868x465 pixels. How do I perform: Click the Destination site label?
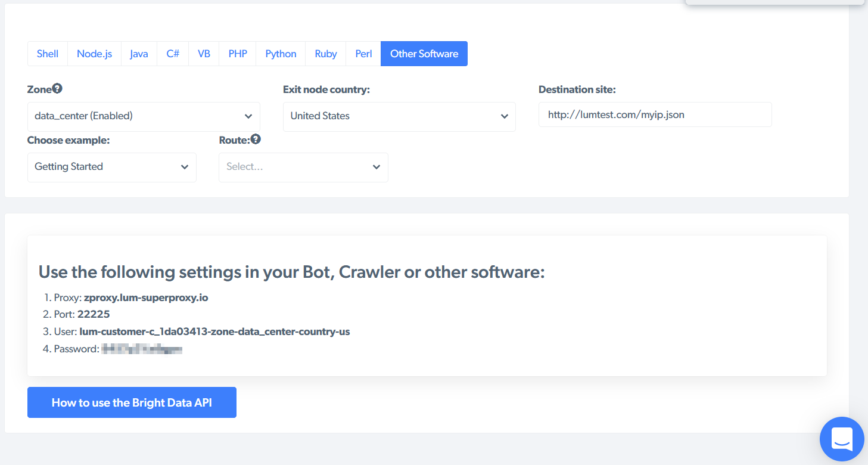(x=577, y=89)
